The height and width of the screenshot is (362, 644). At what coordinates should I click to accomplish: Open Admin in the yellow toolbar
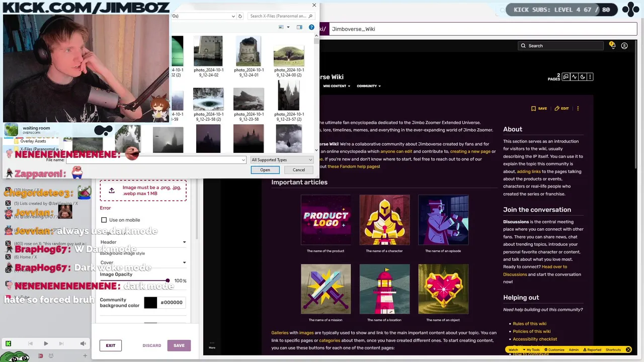(574, 349)
